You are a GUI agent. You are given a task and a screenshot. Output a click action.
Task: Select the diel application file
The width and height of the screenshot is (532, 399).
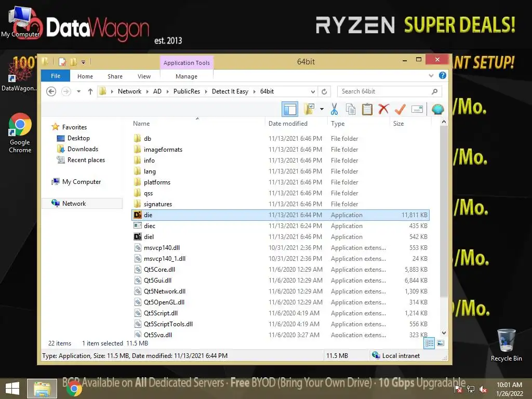coord(281,236)
